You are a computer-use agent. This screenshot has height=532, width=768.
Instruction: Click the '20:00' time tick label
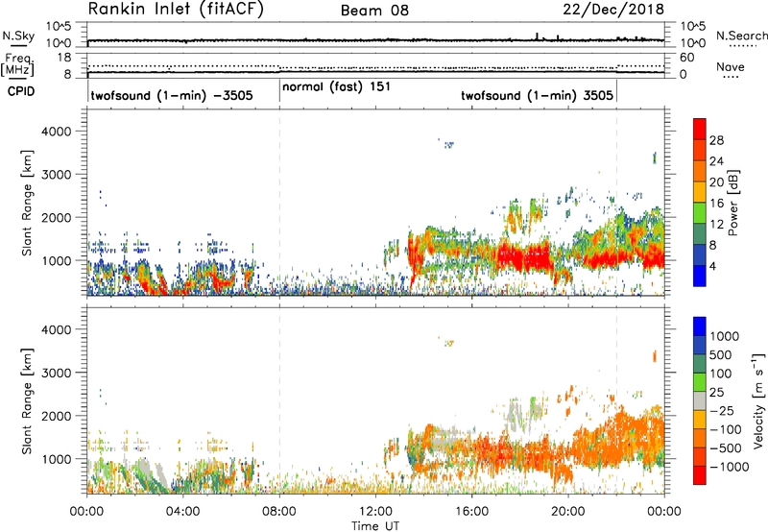tap(567, 512)
